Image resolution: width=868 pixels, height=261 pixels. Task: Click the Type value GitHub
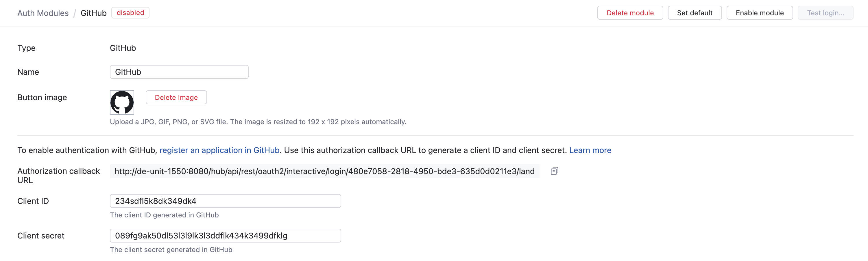[x=123, y=48]
